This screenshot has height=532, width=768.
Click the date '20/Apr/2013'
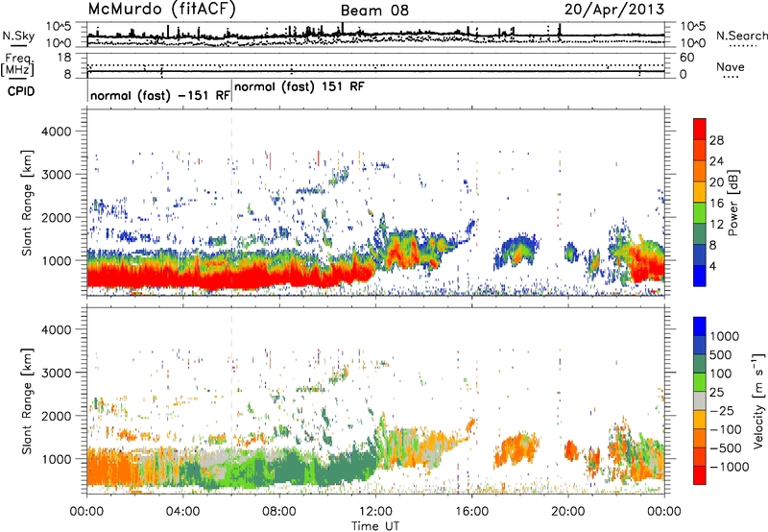point(614,10)
